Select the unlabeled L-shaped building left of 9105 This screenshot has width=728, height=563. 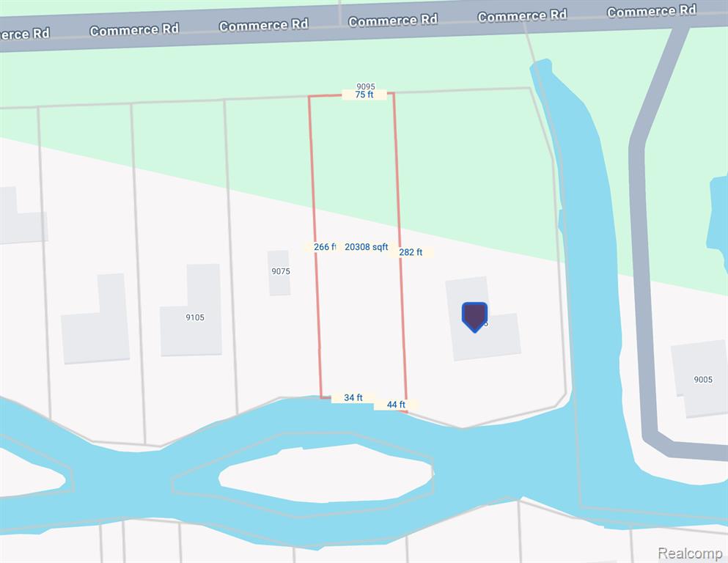(95, 320)
